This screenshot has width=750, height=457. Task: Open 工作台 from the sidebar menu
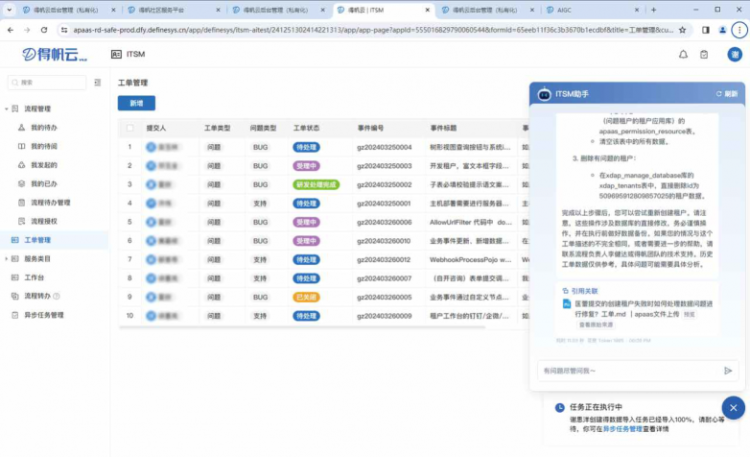pyautogui.click(x=34, y=277)
